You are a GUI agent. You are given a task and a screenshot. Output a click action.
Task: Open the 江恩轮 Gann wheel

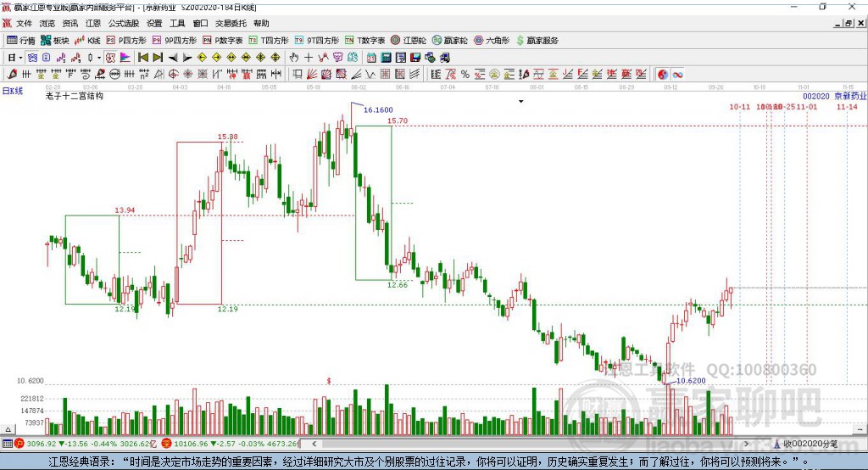[409, 41]
